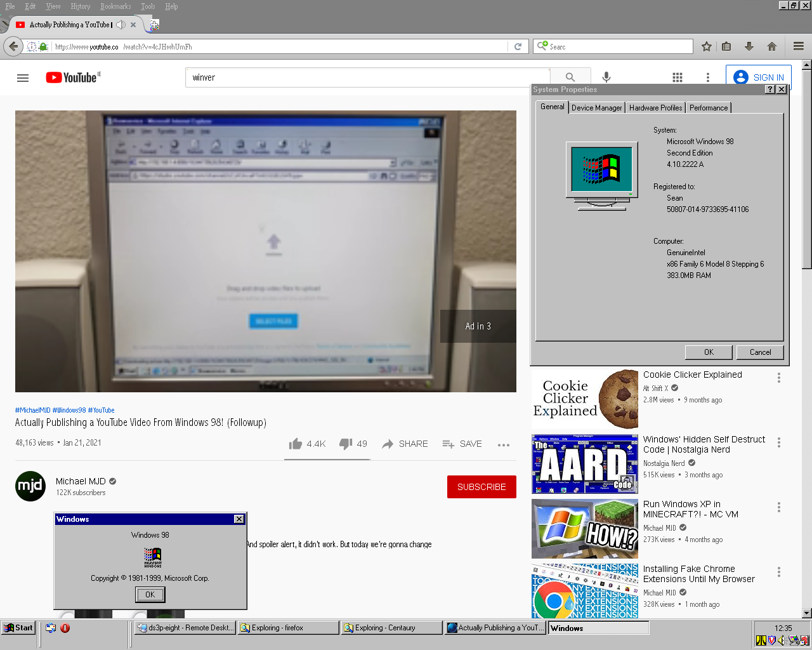The image size is (812, 650).
Task: Switch to the Device Manager tab
Action: click(x=596, y=108)
